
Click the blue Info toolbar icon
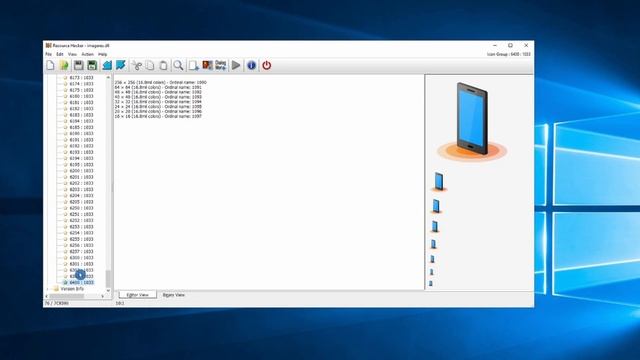point(251,65)
